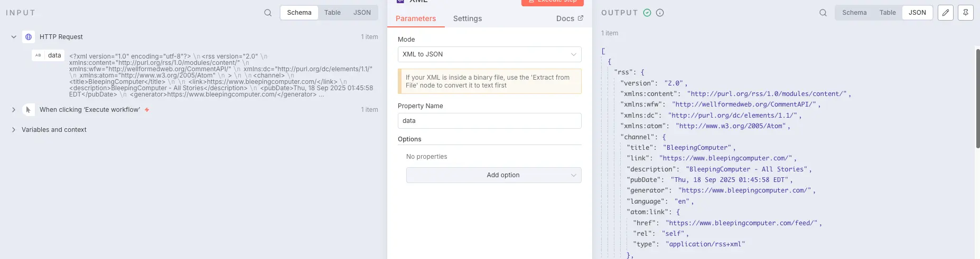Click the xmlns:dc URL value
This screenshot has height=259, width=980.
tap(733, 116)
